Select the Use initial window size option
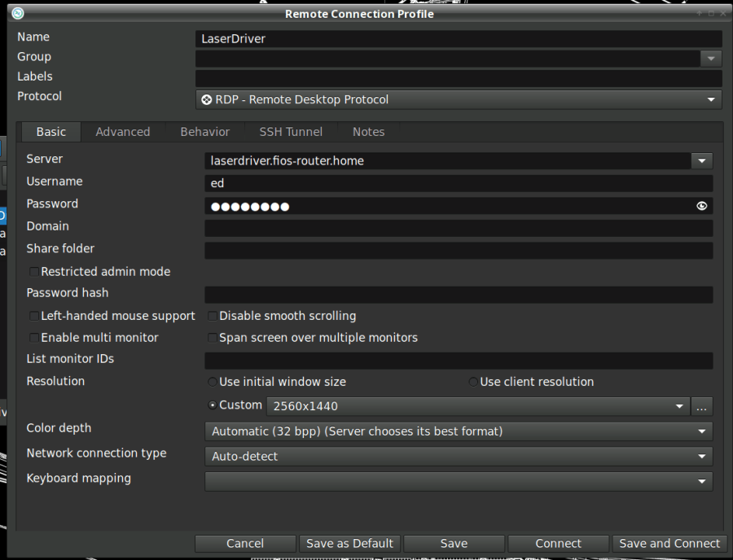Screen dimensions: 733x560 pos(212,382)
